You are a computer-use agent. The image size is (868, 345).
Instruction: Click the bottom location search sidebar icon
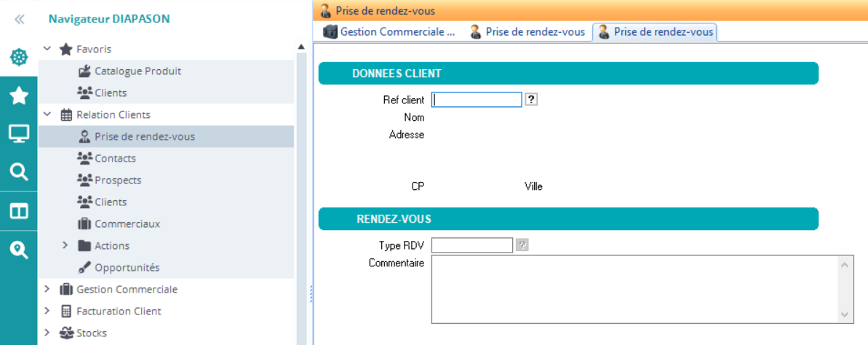19,250
